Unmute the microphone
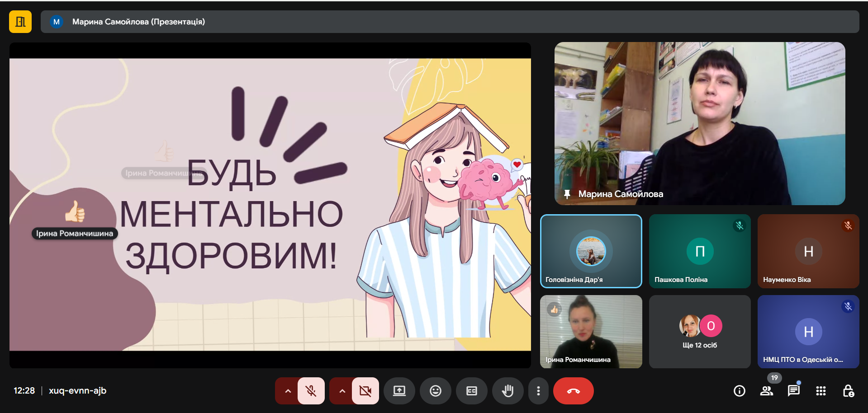This screenshot has height=413, width=868. tap(311, 391)
